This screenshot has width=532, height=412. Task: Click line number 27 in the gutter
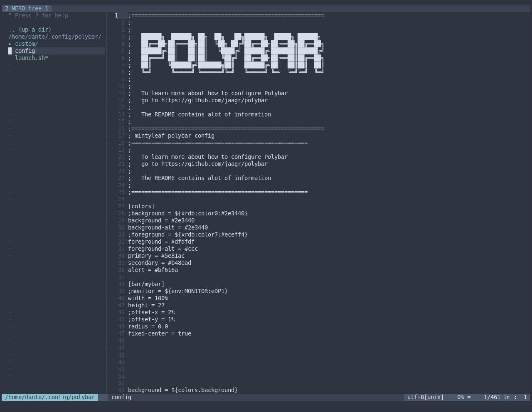coord(121,206)
